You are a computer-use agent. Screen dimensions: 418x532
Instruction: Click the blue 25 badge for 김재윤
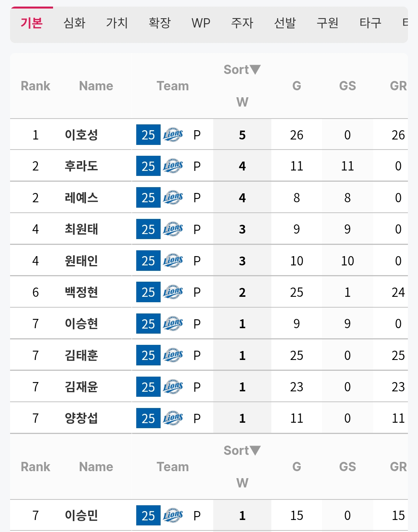[x=148, y=387]
